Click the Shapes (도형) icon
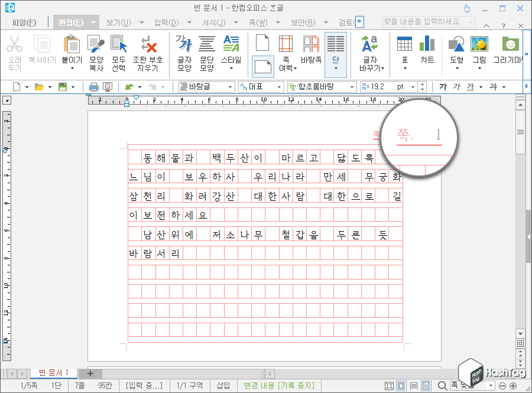 [456, 44]
